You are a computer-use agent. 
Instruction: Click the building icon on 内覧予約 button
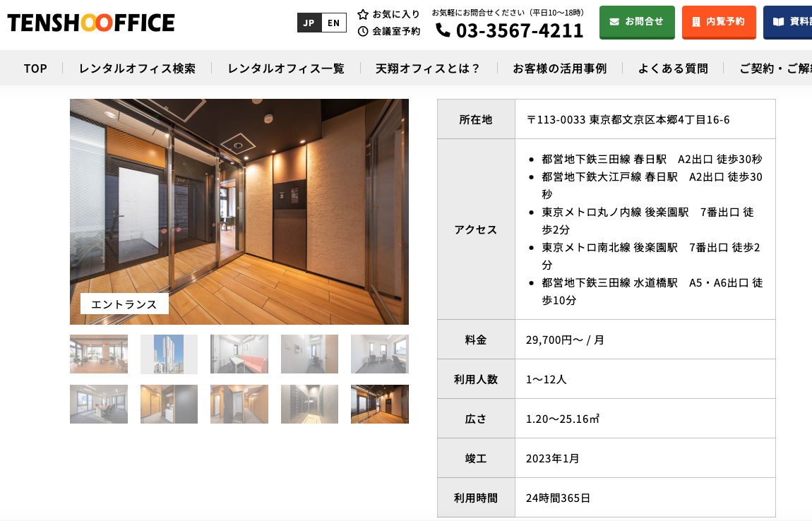(696, 21)
